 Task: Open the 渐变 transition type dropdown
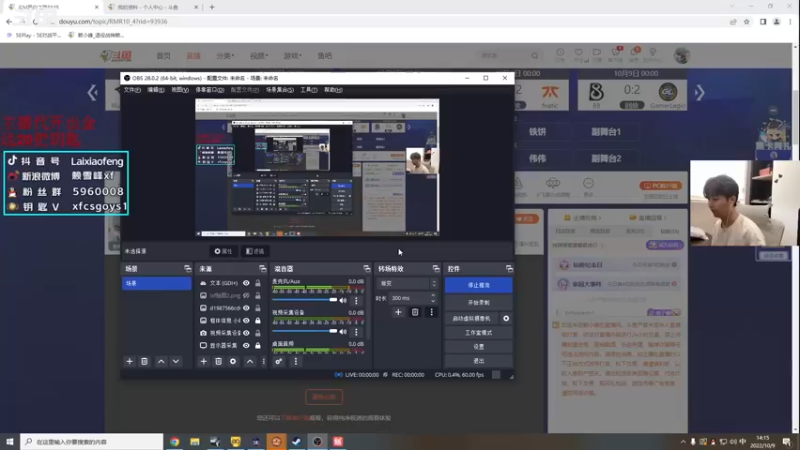click(x=408, y=283)
